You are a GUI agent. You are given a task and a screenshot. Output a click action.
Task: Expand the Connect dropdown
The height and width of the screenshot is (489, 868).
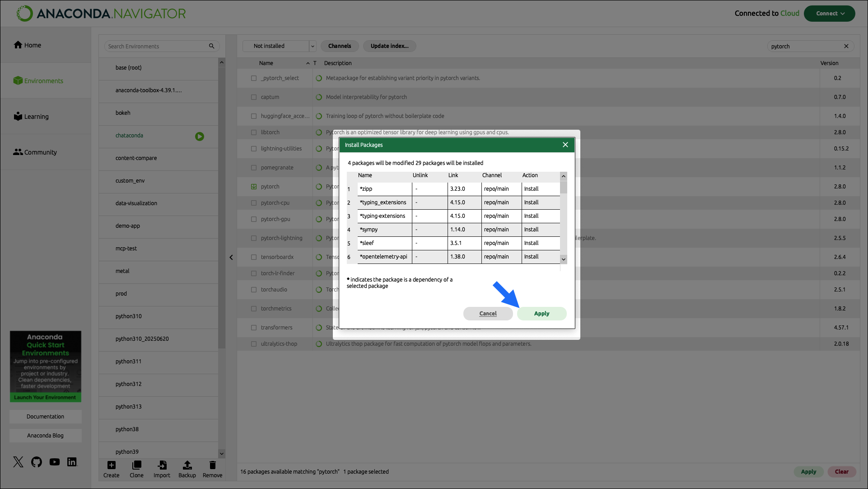point(829,14)
